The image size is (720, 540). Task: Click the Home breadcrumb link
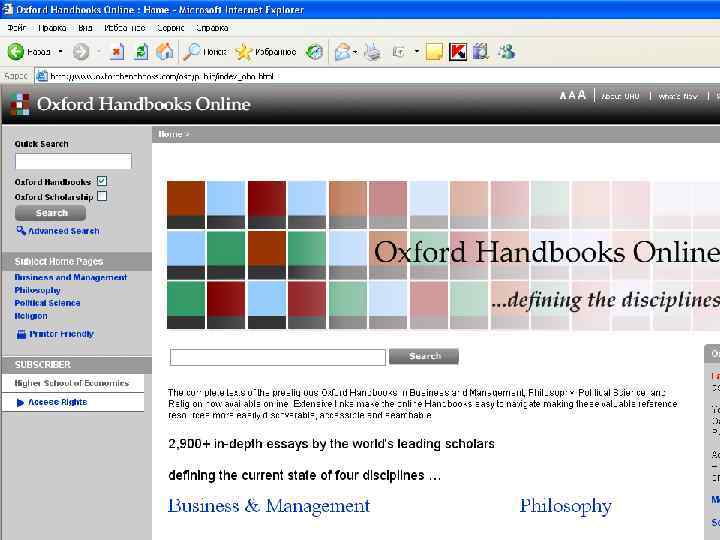coord(170,134)
